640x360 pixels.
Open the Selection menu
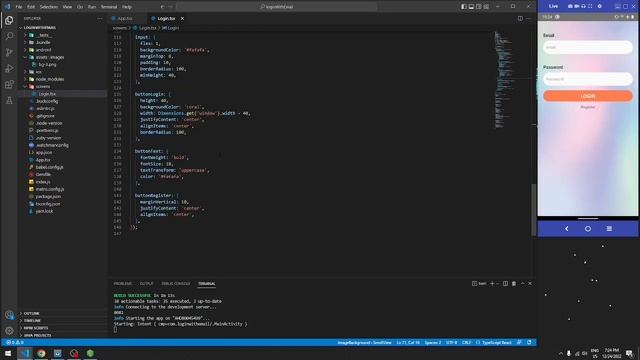(x=49, y=7)
